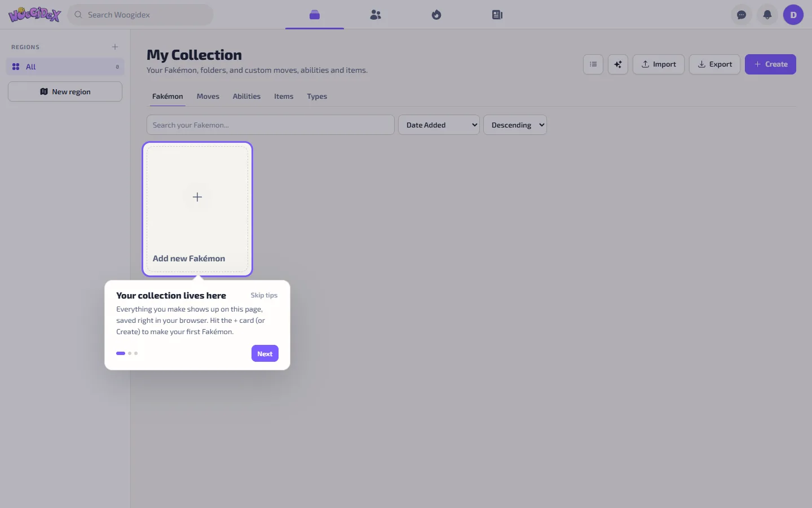Click the purple Create button
The height and width of the screenshot is (508, 812).
[x=770, y=64]
